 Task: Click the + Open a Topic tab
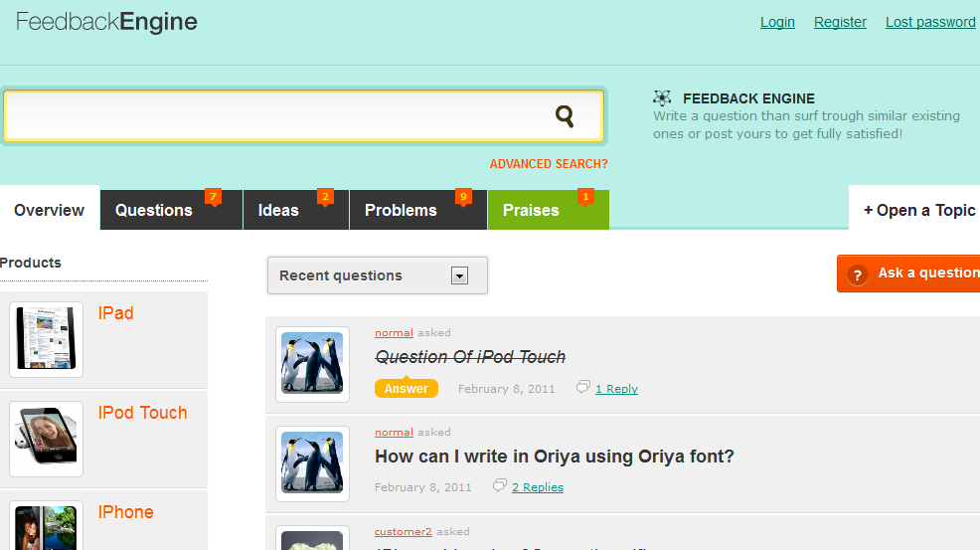click(x=914, y=210)
